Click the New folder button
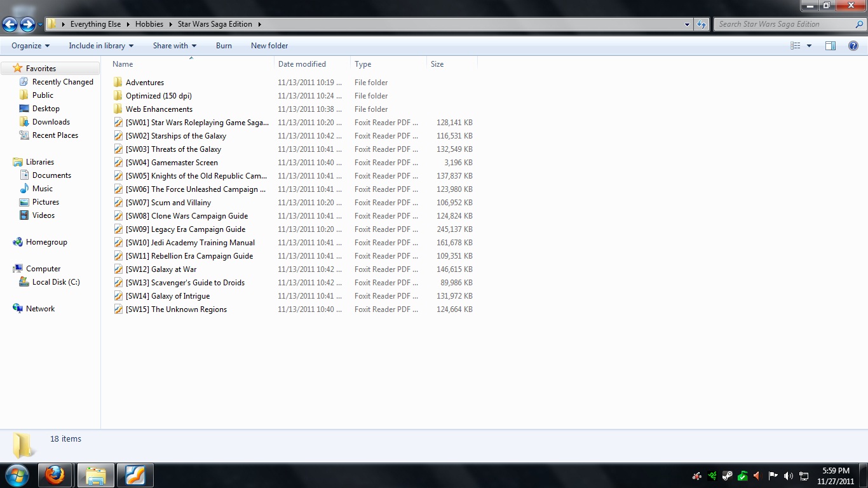This screenshot has width=868, height=488. pos(269,46)
